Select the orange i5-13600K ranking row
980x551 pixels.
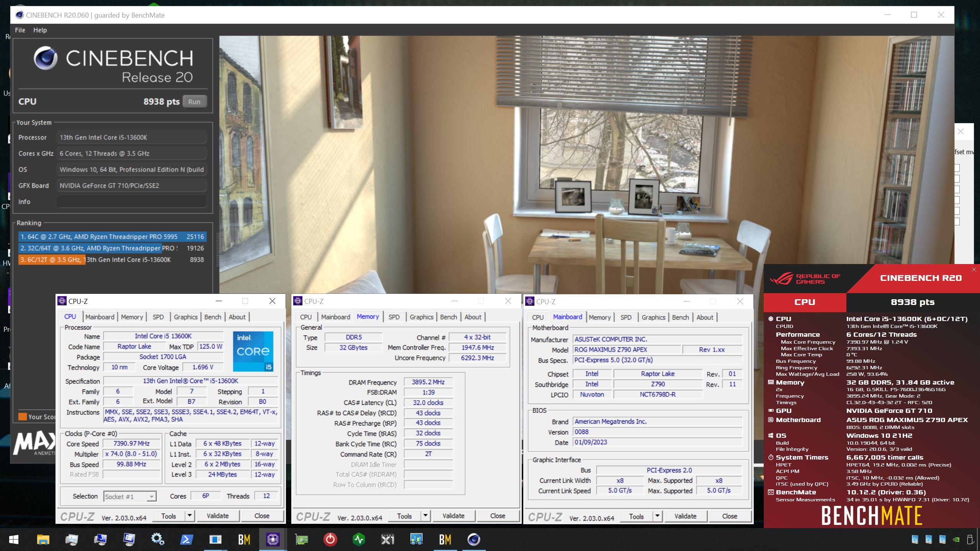[112, 260]
